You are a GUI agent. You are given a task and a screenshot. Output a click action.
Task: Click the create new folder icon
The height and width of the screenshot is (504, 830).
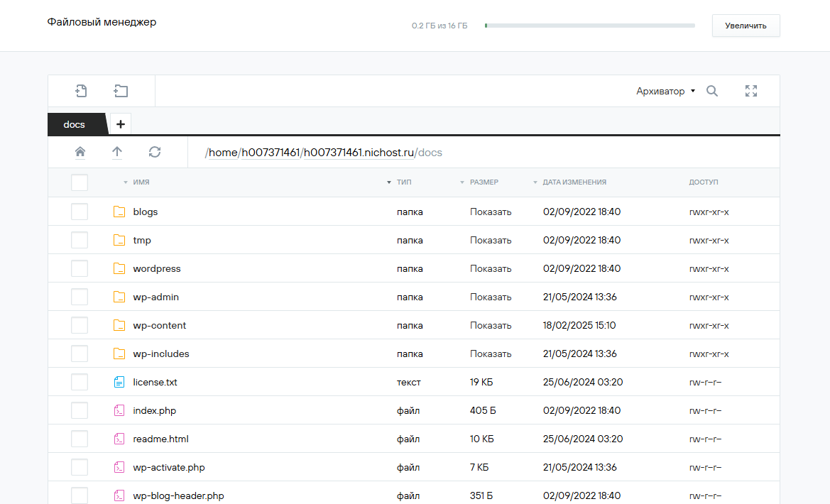[x=121, y=91]
